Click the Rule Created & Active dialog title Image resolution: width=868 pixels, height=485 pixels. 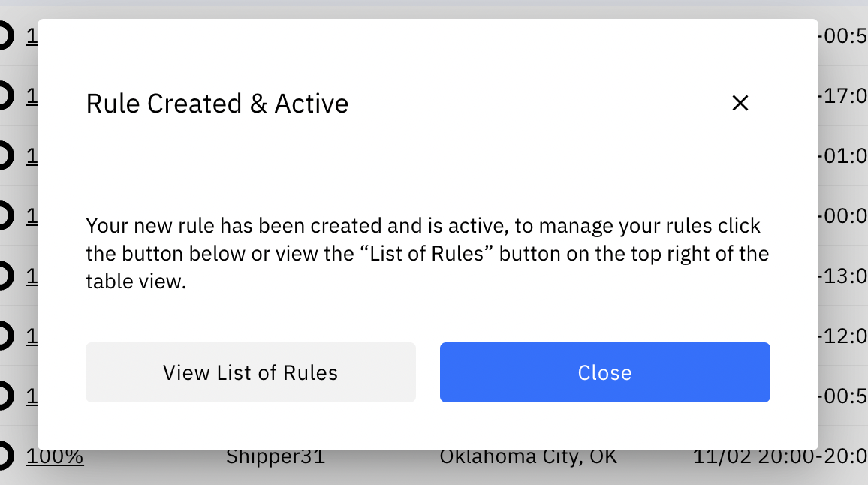218,103
